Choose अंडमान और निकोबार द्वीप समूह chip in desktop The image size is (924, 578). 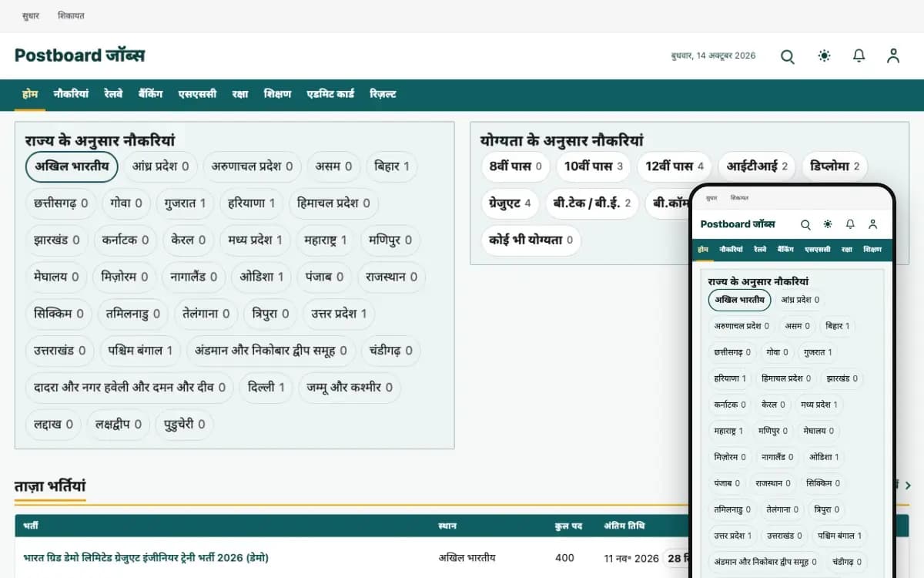tap(271, 351)
